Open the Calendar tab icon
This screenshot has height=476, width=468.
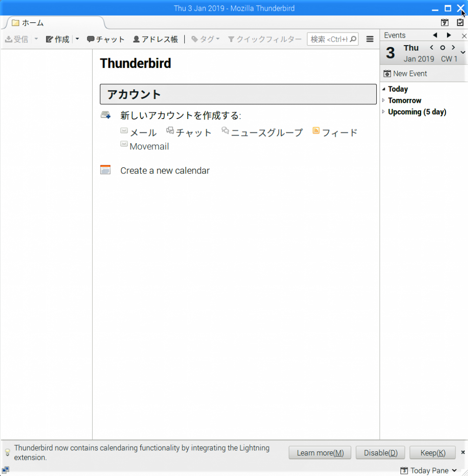pyautogui.click(x=445, y=22)
